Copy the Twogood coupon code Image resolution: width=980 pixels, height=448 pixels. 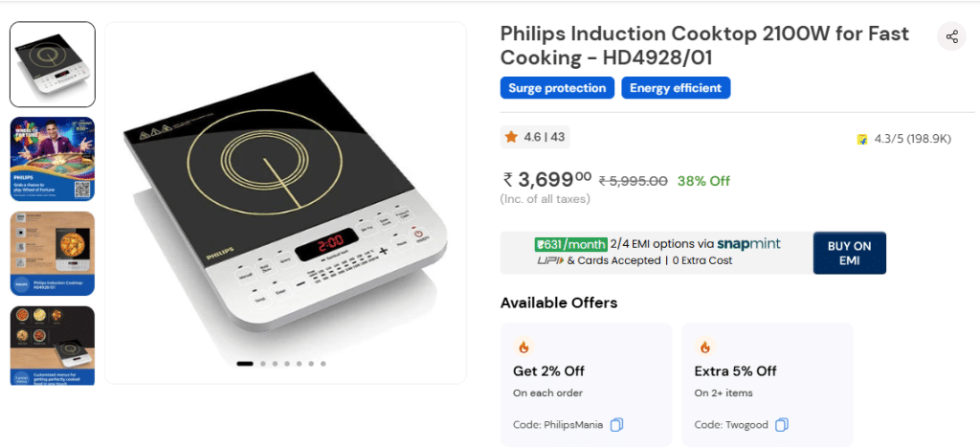(x=782, y=424)
